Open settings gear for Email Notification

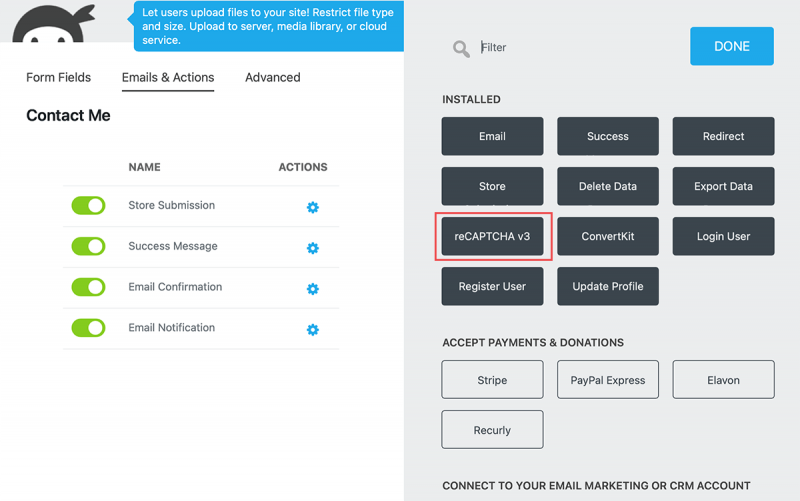pyautogui.click(x=313, y=330)
